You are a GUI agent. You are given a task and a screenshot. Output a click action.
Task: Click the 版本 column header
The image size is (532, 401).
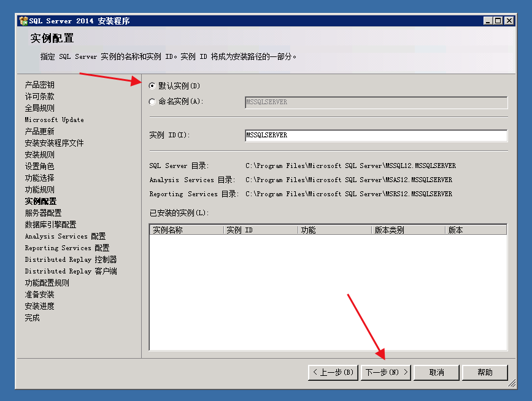click(476, 231)
